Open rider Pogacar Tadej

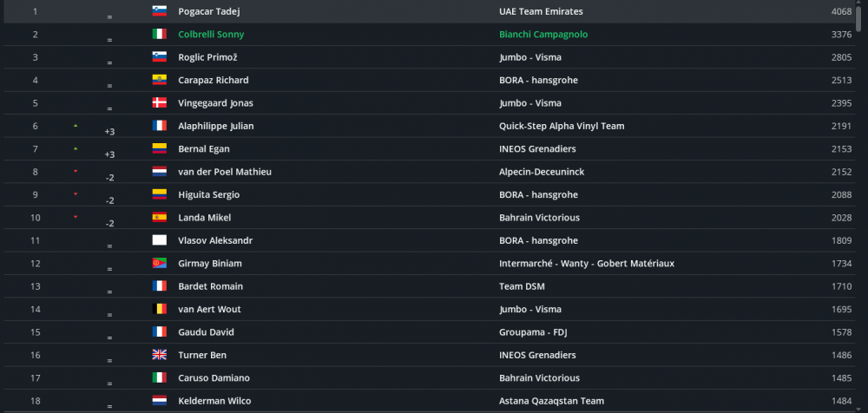pos(208,11)
